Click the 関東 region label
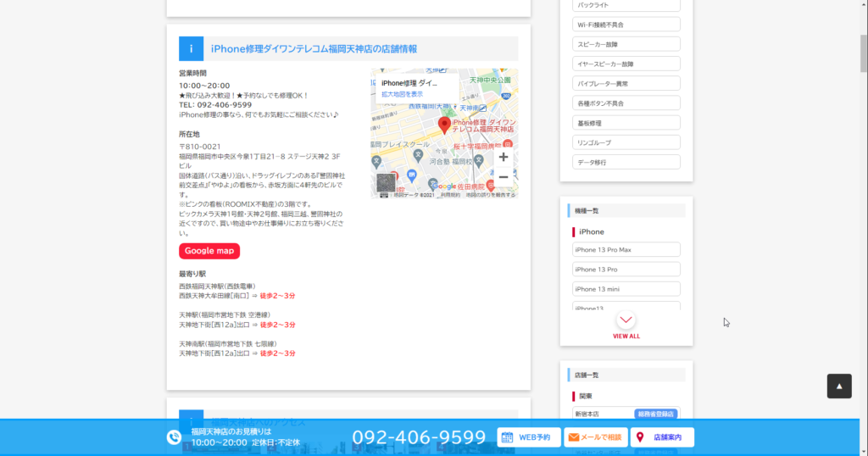868x456 pixels. (586, 396)
